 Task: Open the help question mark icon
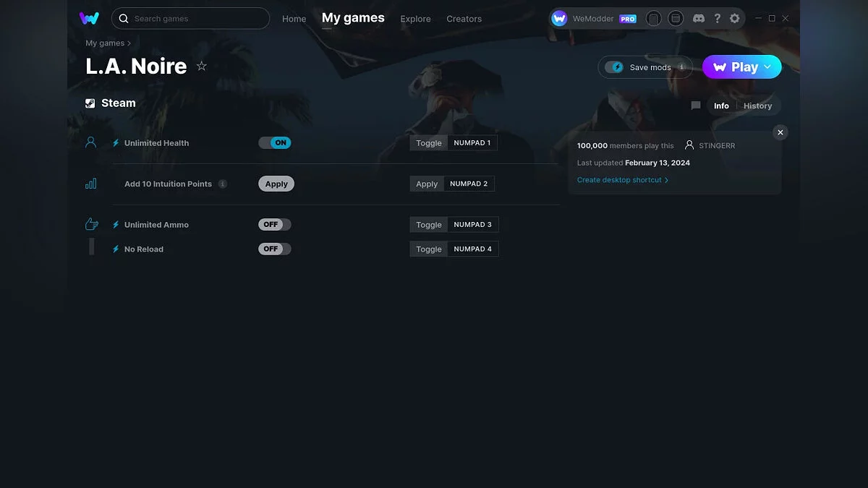coord(717,19)
